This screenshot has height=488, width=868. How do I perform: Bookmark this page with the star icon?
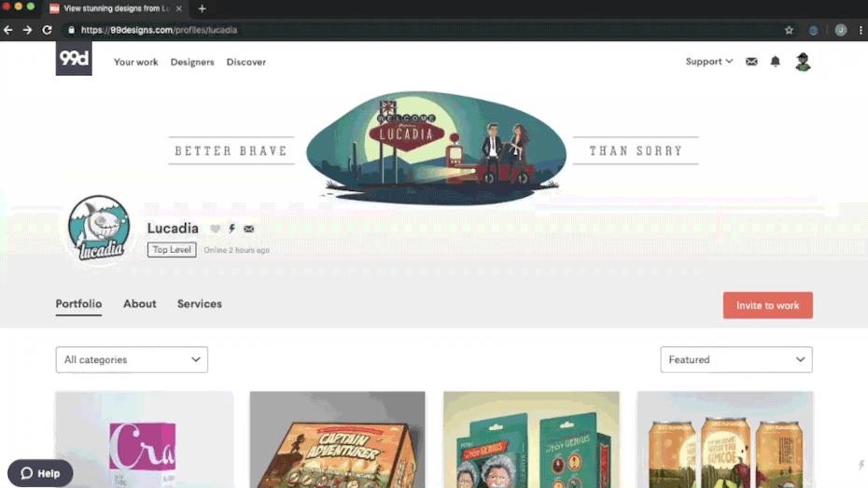coord(789,30)
